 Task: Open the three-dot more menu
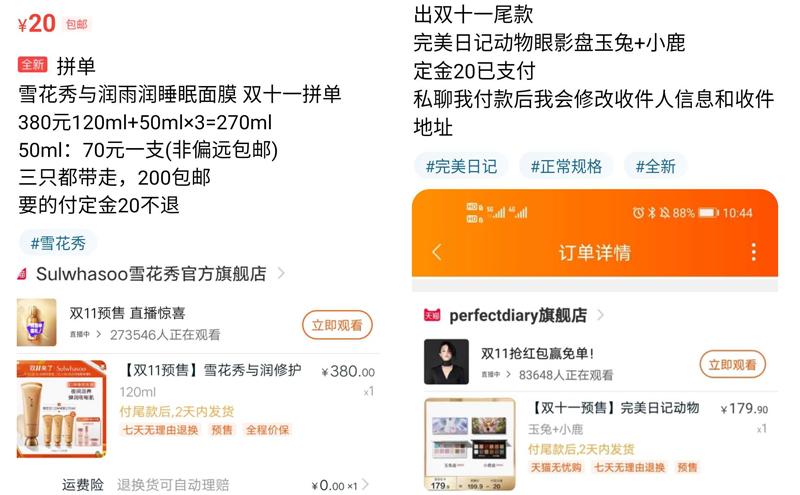(754, 252)
